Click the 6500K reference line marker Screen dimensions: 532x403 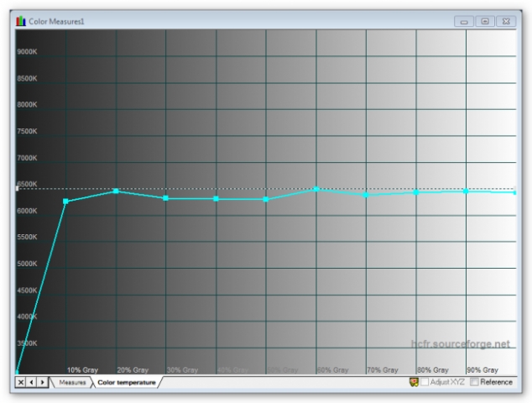click(18, 188)
